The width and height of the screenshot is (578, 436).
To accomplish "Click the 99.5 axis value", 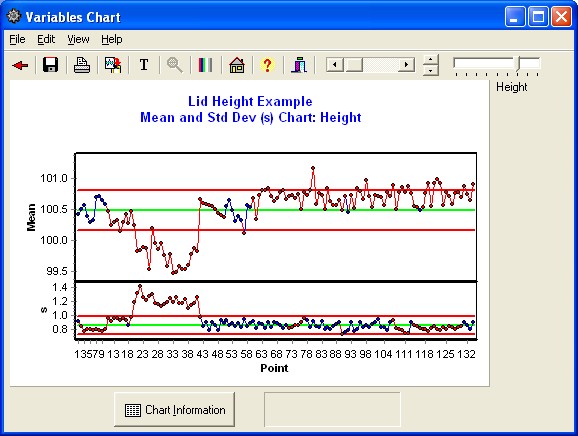I will point(57,271).
